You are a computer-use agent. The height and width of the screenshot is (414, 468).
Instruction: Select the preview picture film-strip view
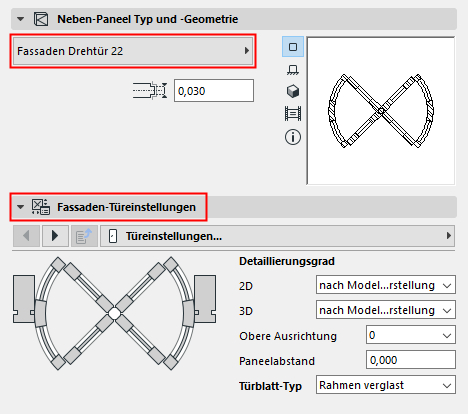(293, 113)
